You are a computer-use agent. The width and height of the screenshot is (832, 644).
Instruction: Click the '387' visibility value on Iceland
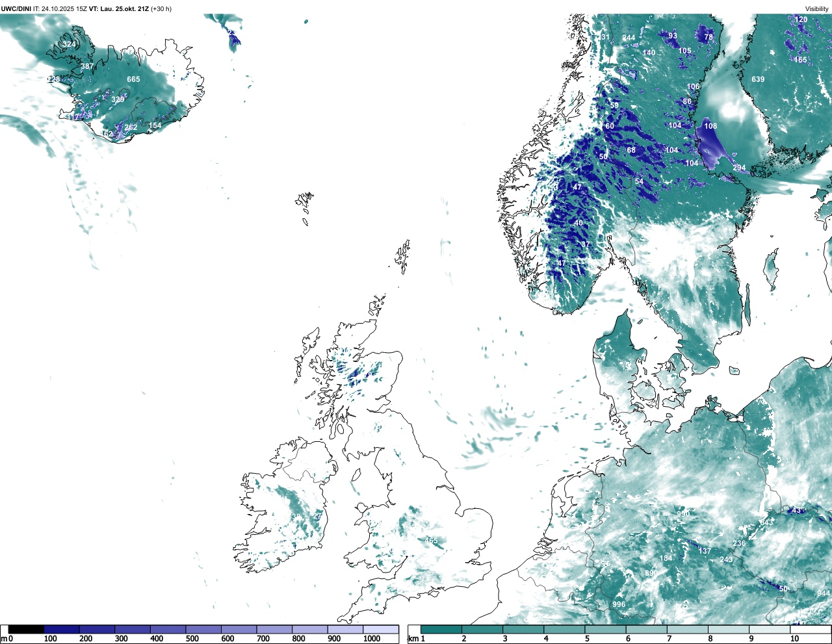[x=87, y=66]
